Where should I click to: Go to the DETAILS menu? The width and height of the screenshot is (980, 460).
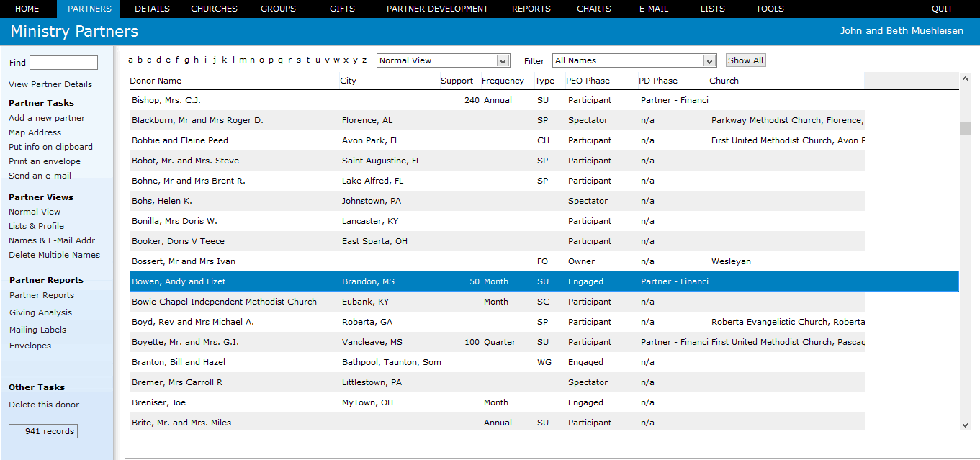coord(152,9)
